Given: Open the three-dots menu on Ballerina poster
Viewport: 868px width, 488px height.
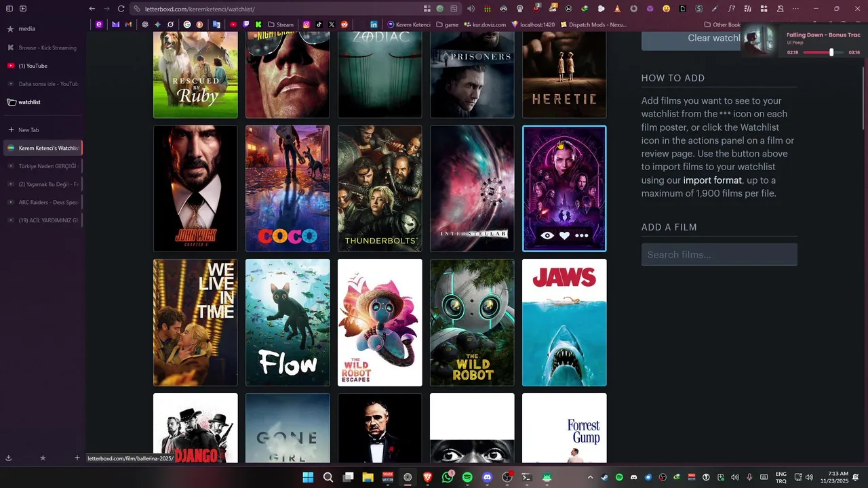Looking at the screenshot, I should point(582,235).
